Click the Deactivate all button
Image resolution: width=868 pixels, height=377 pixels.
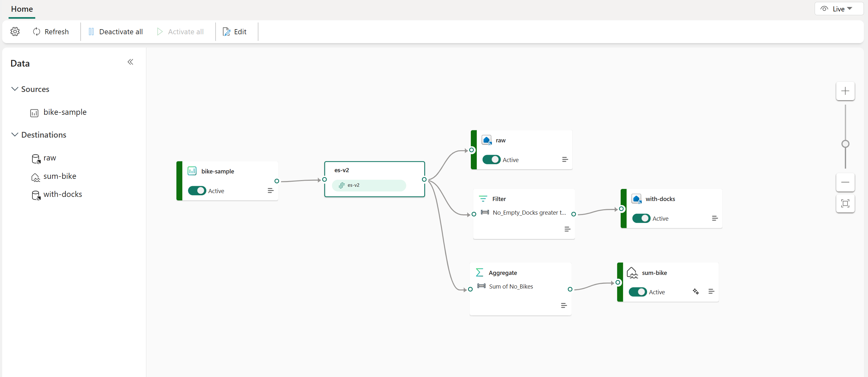coord(114,31)
